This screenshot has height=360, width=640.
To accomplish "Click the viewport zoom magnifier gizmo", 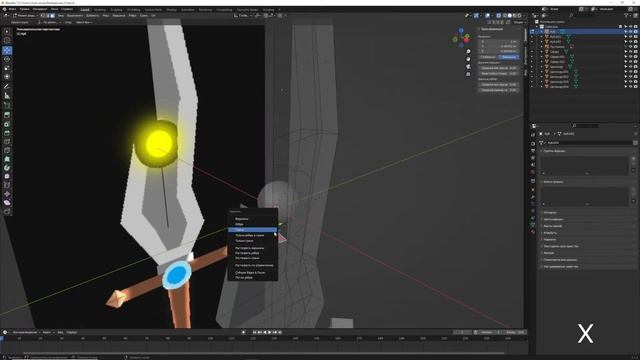I will click(x=468, y=51).
